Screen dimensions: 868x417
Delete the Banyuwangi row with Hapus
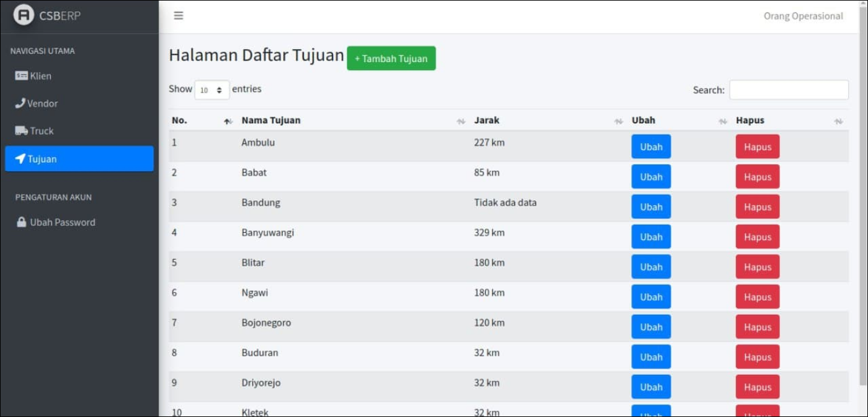[x=757, y=237]
